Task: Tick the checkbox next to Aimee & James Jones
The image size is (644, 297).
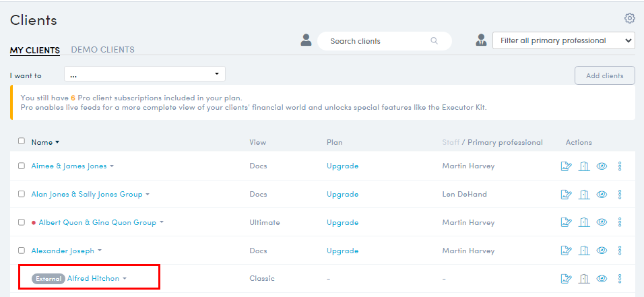Action: point(22,166)
